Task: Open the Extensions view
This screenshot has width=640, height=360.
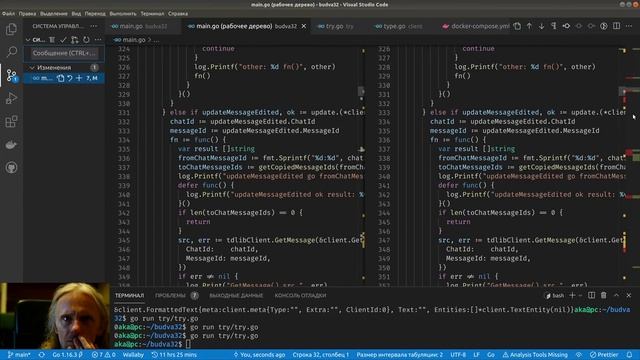Action: [x=11, y=121]
